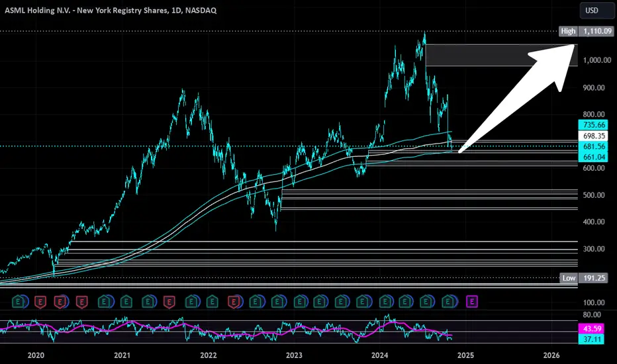Click the 2024 label on time axis
The width and height of the screenshot is (617, 364).
tap(380, 355)
